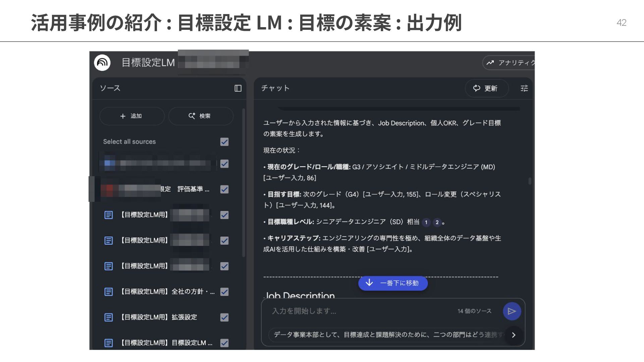Uncheck the 評価基準 source checkbox
Screen dimensions: 644x362
(x=224, y=189)
